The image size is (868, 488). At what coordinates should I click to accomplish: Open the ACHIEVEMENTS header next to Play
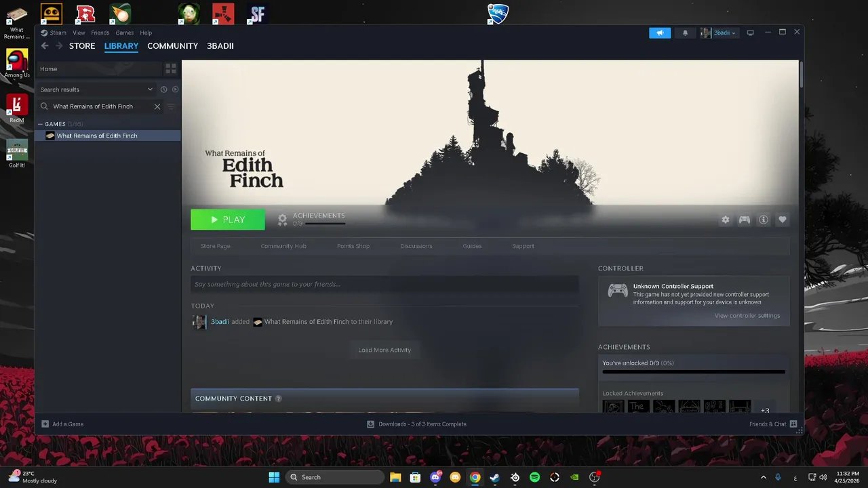(x=319, y=216)
